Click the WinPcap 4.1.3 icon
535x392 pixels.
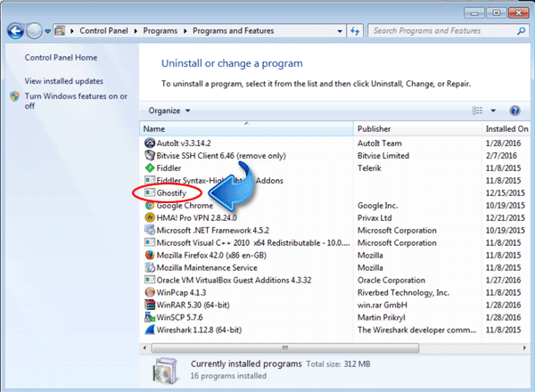coord(150,292)
